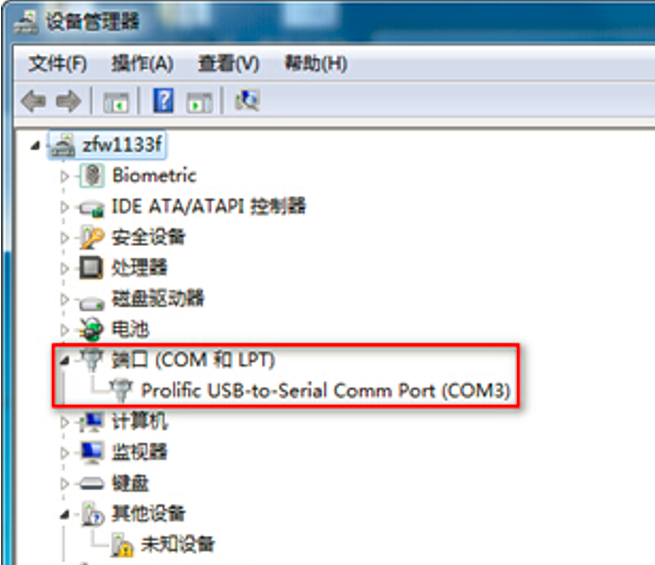Click the show/hide console tree icon
This screenshot has width=655, height=565.
(116, 102)
